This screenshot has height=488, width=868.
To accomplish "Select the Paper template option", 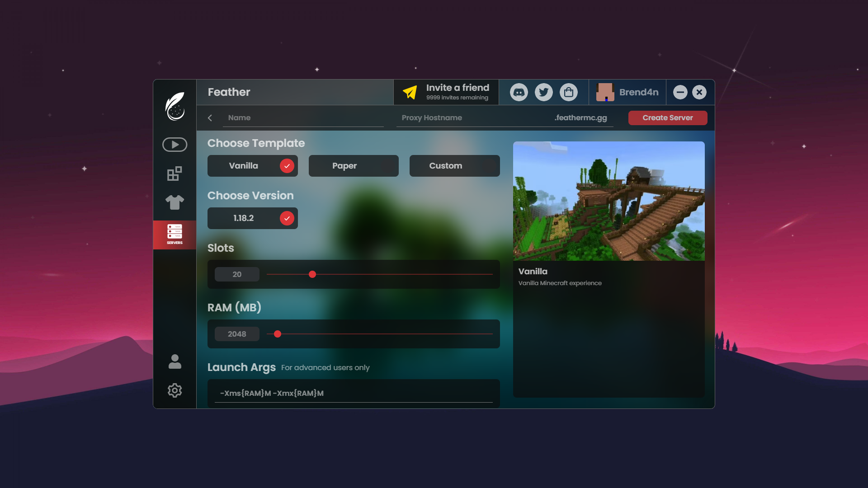I will 344,166.
